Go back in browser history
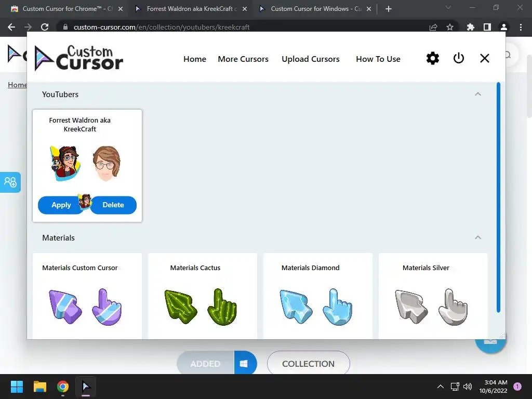Image resolution: width=532 pixels, height=399 pixels. pyautogui.click(x=11, y=27)
